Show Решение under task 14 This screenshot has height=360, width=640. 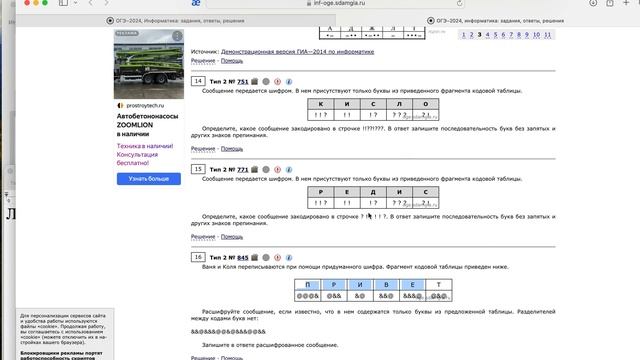(203, 149)
